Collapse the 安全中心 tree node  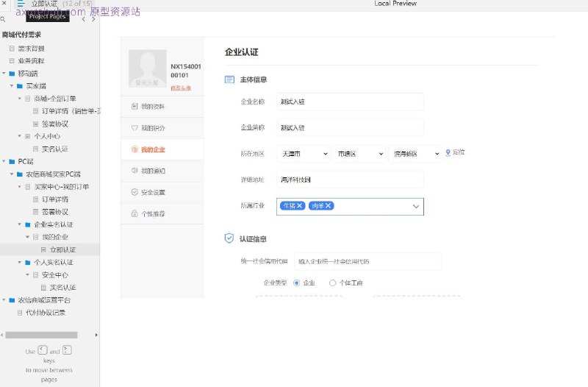click(27, 274)
